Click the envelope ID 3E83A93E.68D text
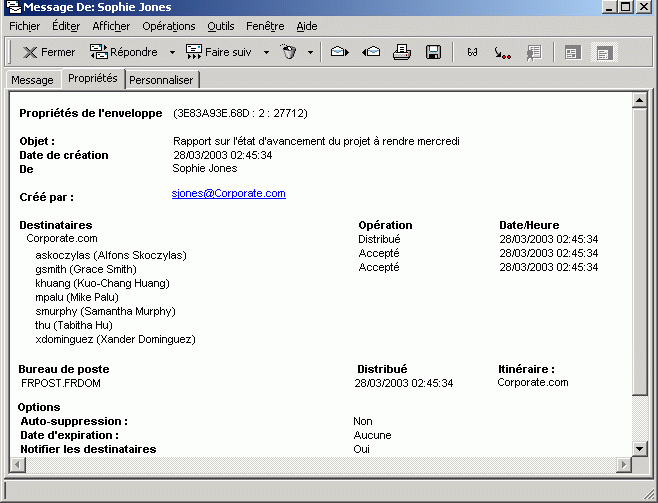The height and width of the screenshot is (503, 658). [240, 113]
